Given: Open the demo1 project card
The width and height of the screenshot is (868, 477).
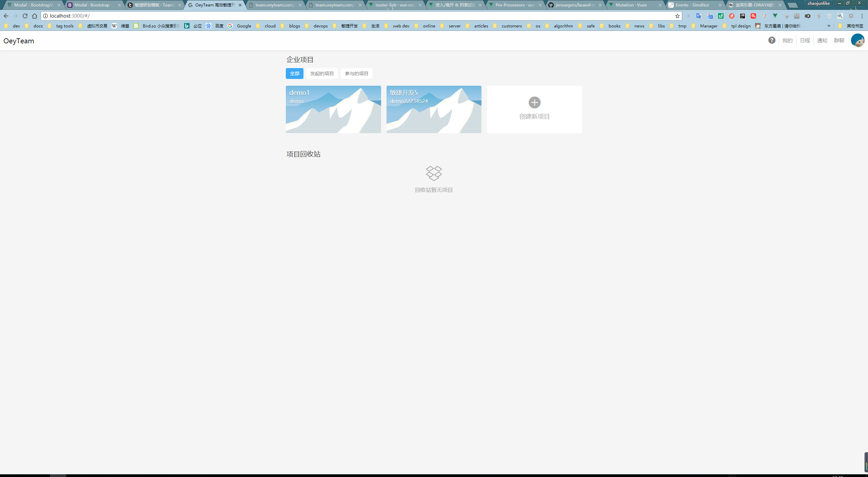Looking at the screenshot, I should (333, 109).
